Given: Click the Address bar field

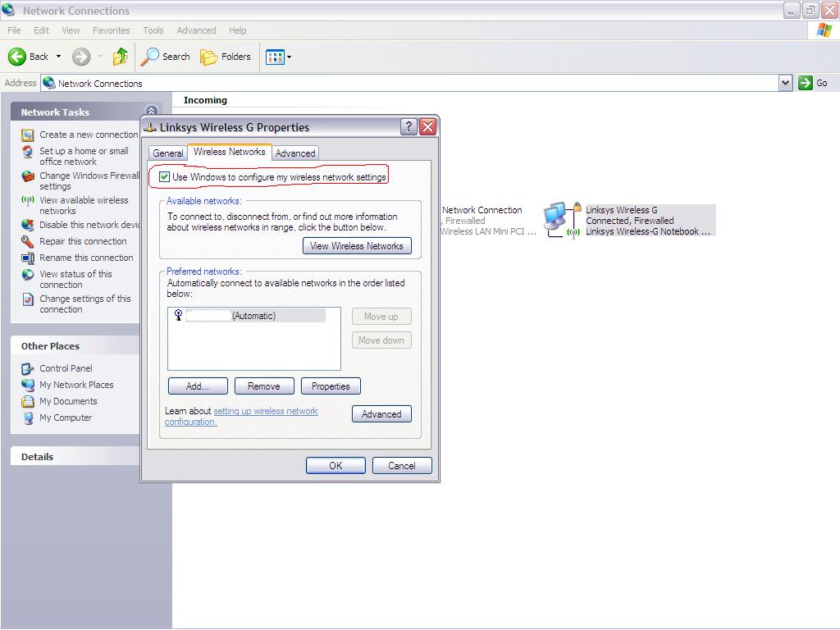Looking at the screenshot, I should click(x=410, y=83).
